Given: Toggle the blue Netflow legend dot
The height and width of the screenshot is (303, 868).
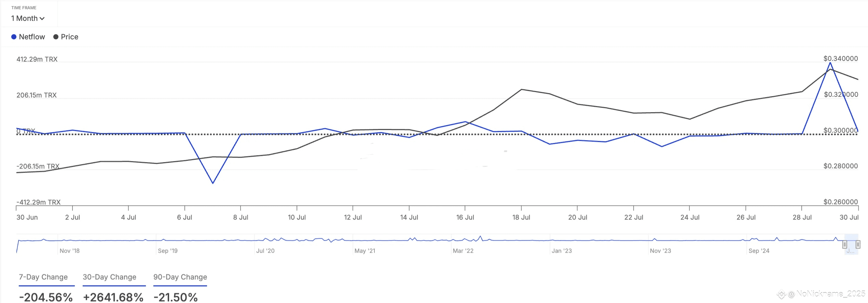Looking at the screenshot, I should tap(14, 37).
